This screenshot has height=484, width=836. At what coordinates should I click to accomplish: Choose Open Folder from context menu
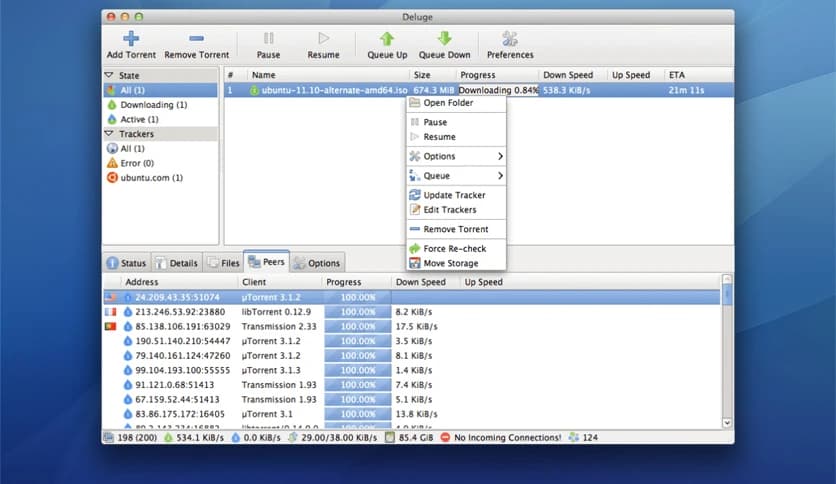456,103
